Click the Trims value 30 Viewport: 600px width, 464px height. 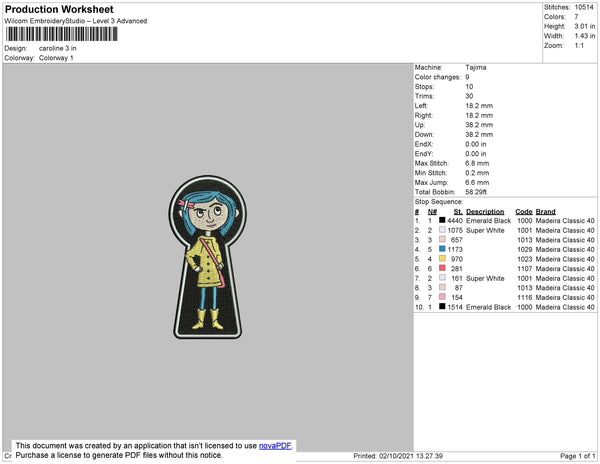(x=469, y=96)
